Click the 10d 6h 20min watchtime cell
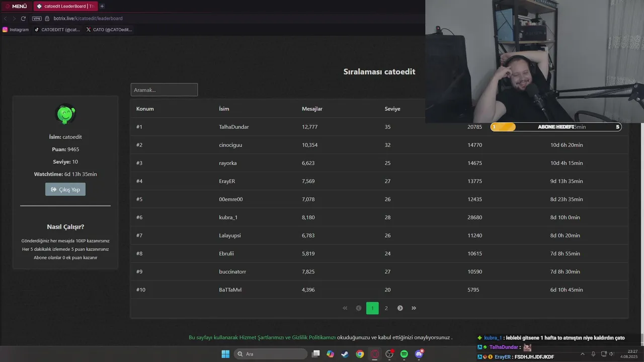 567,145
